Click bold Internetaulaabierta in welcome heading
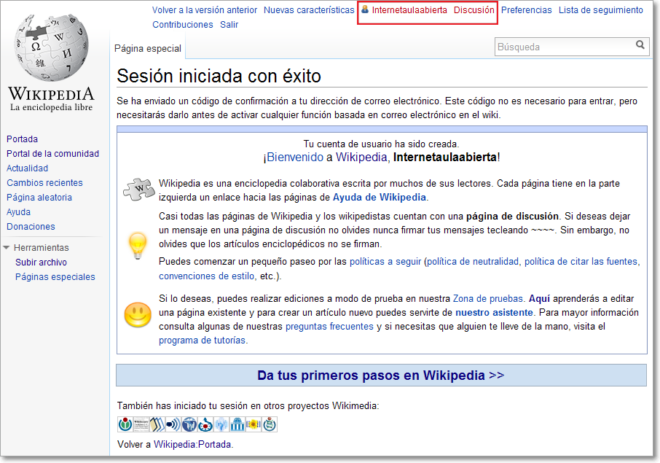This screenshot has height=463, width=660. [445, 157]
